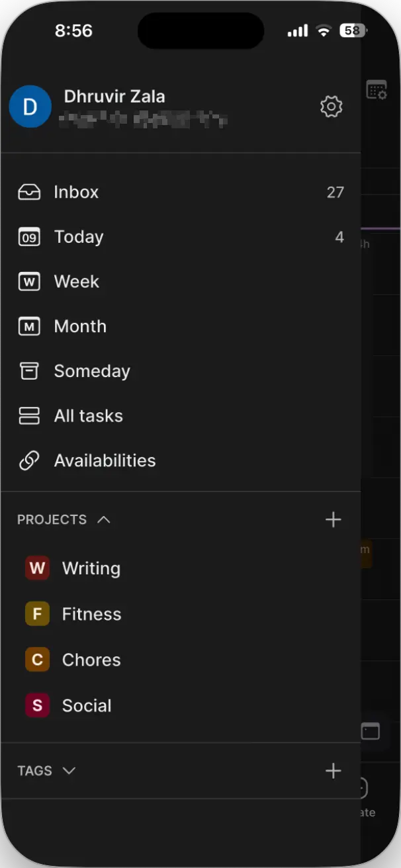The image size is (401, 868).
Task: Open the Today view
Action: [x=78, y=236]
